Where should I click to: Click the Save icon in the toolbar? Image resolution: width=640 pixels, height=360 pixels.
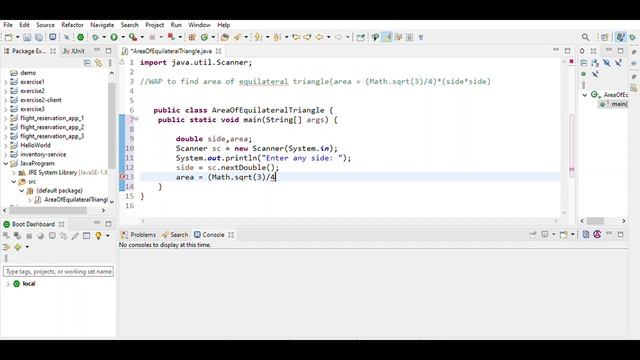(27, 37)
